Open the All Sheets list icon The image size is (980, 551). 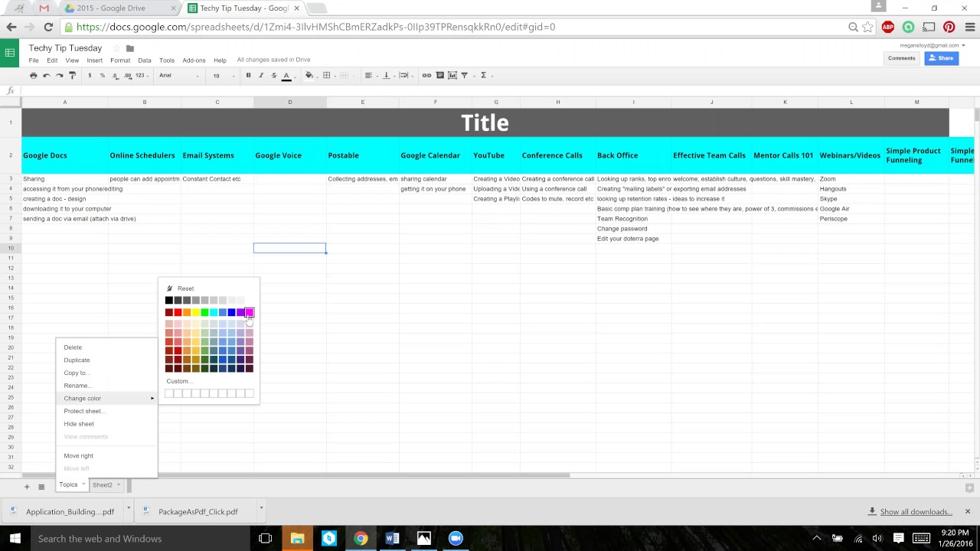coord(41,486)
